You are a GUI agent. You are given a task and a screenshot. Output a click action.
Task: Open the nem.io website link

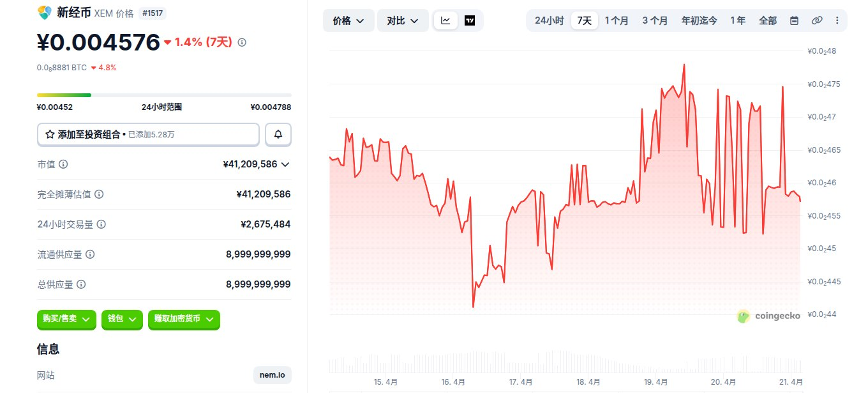(x=273, y=375)
